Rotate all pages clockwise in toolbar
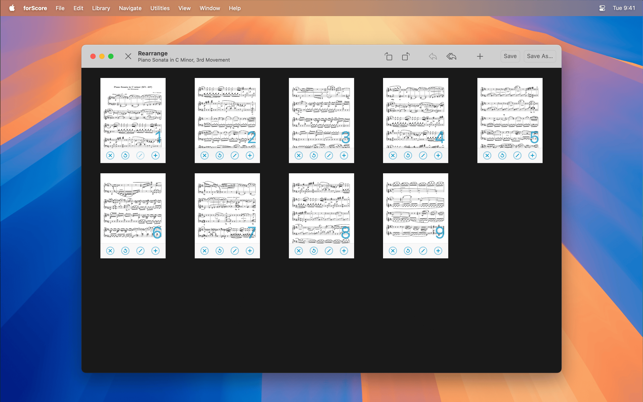 (x=406, y=56)
